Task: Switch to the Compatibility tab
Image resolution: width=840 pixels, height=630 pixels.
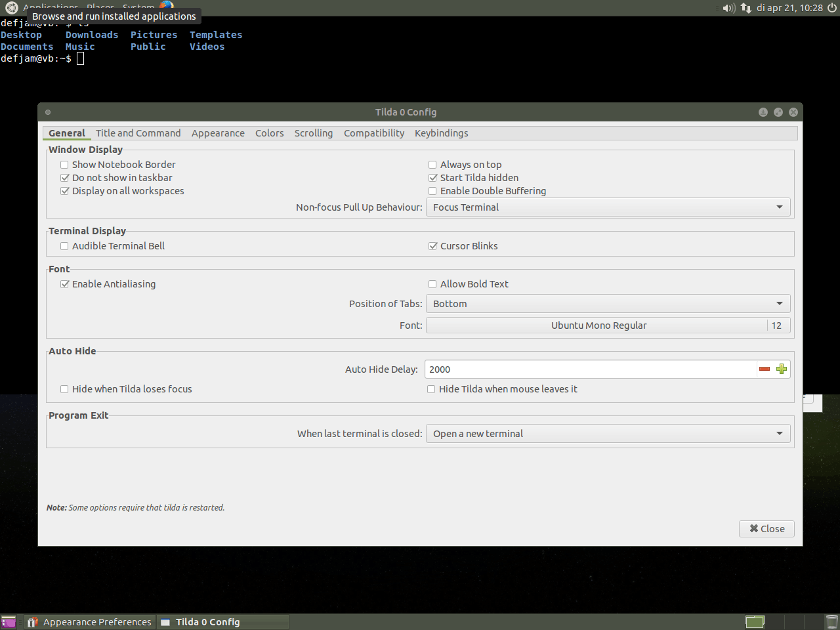Action: click(374, 133)
